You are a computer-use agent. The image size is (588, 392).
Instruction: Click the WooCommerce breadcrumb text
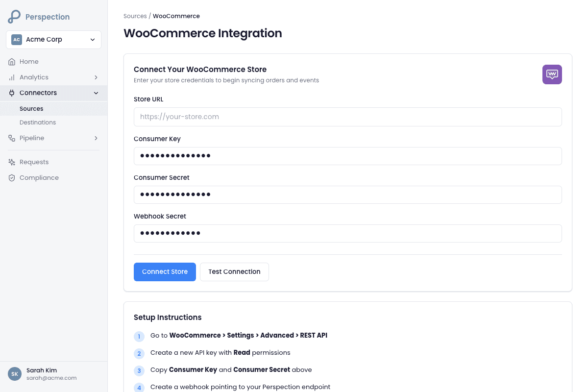176,16
